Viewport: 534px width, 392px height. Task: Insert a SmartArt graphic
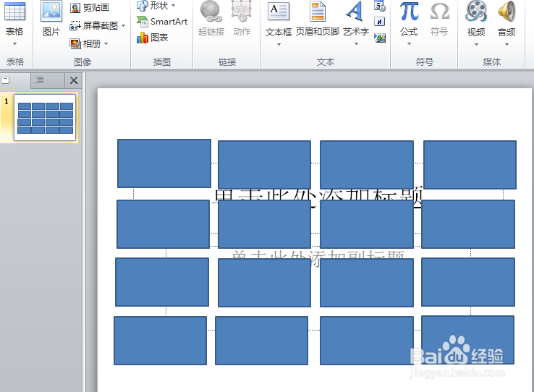coord(162,22)
